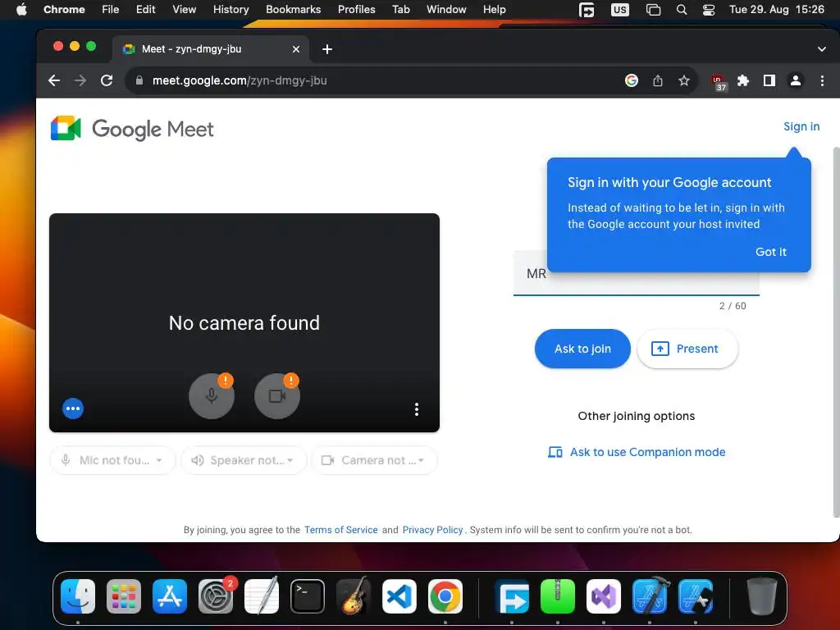Image resolution: width=840 pixels, height=630 pixels.
Task: Open the blue visual effects button
Action: [x=73, y=409]
